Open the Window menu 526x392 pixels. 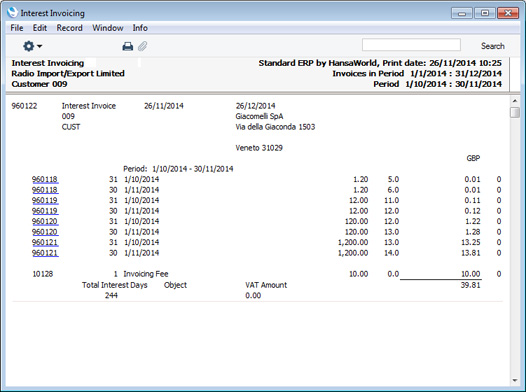point(108,28)
